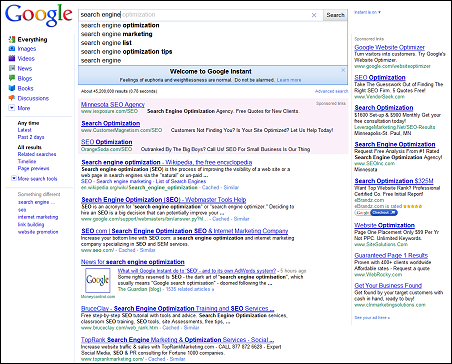The width and height of the screenshot is (452, 364).
Task: Open the Guaranteed Page 1 Results ad
Action: click(x=391, y=255)
